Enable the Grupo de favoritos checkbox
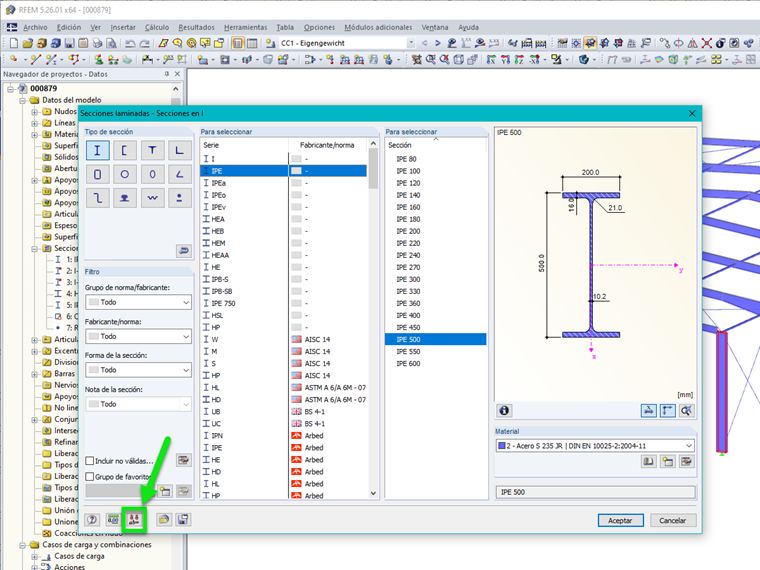760x570 pixels. point(90,476)
